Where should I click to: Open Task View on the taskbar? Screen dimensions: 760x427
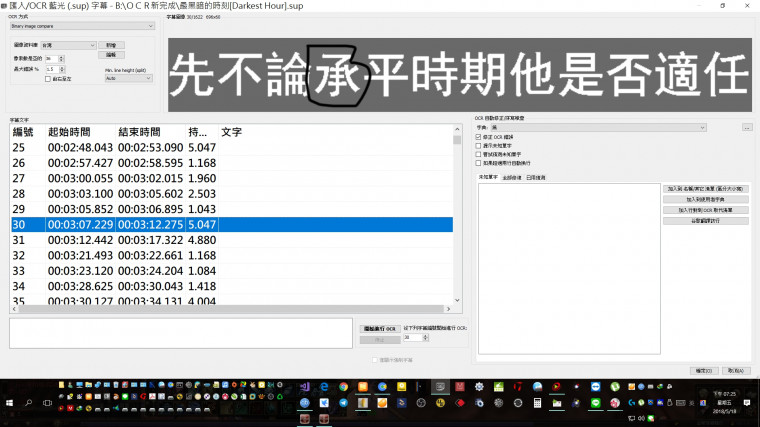[47, 403]
